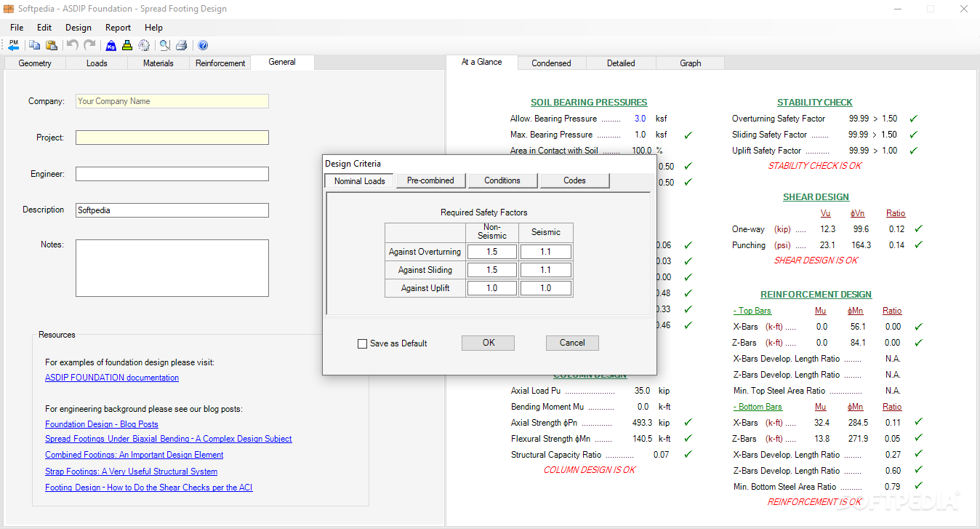Click the Paste clipboard toolbar icon

(x=52, y=45)
